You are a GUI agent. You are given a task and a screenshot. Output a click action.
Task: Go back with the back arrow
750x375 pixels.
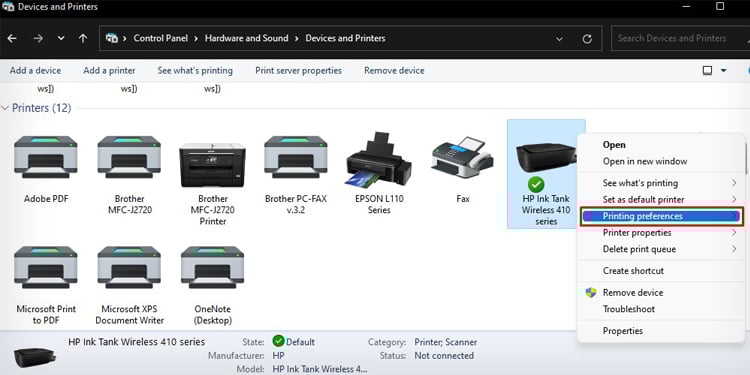point(12,38)
